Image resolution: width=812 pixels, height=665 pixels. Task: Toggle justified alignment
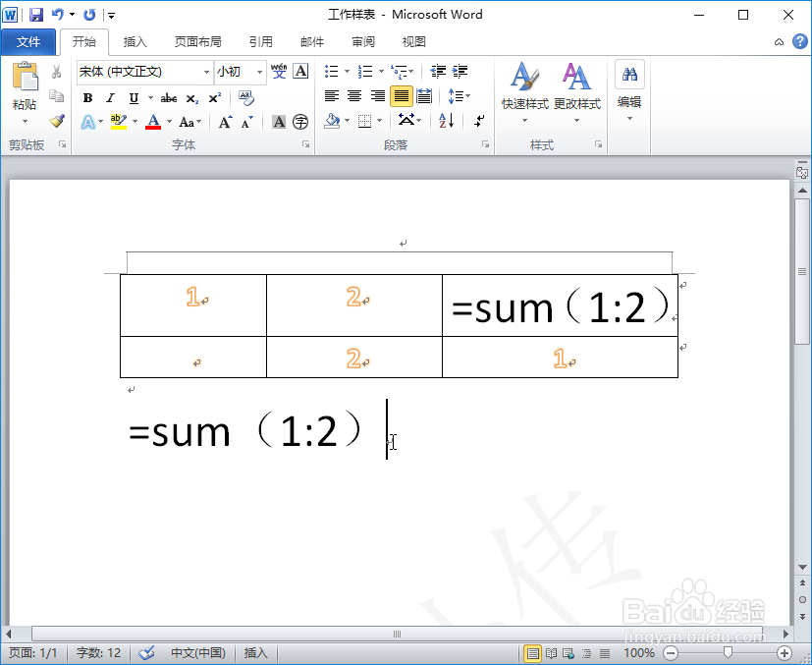pos(402,96)
